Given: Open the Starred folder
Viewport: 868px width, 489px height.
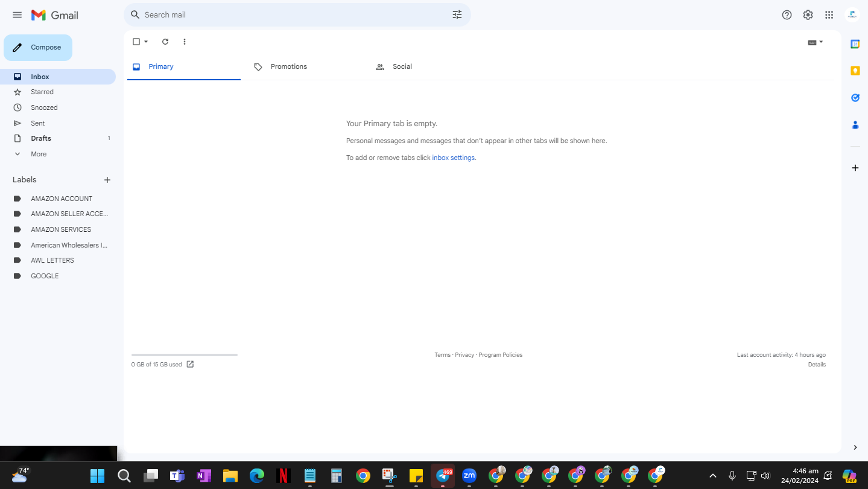Looking at the screenshot, I should tap(58, 92).
